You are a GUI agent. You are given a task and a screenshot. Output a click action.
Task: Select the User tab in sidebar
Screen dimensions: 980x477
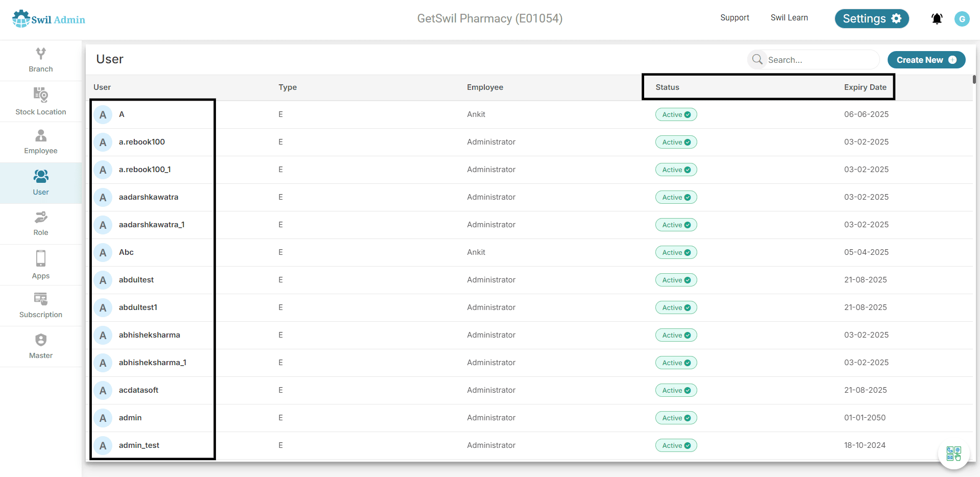coord(41,183)
